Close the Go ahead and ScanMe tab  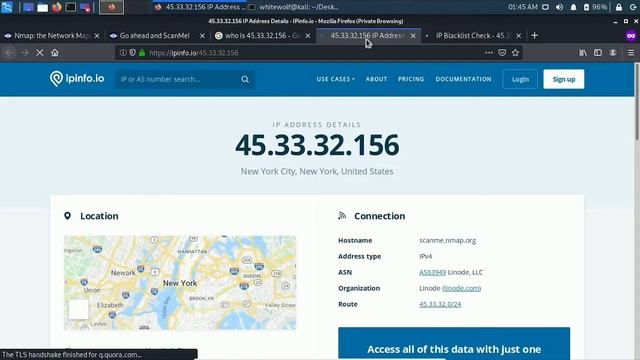point(202,36)
